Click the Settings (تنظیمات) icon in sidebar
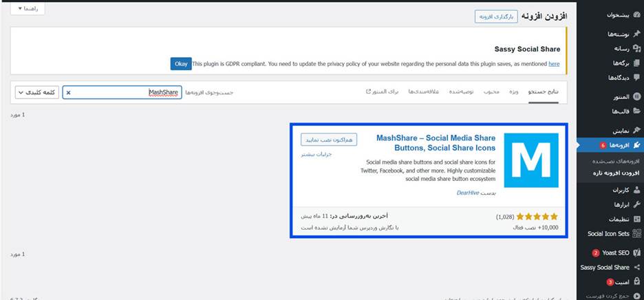Screen dimensions: 644x300 tap(636, 219)
